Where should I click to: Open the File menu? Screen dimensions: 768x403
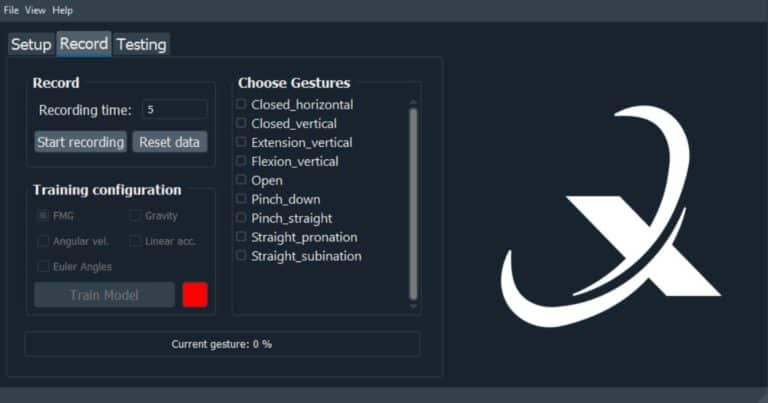click(11, 10)
